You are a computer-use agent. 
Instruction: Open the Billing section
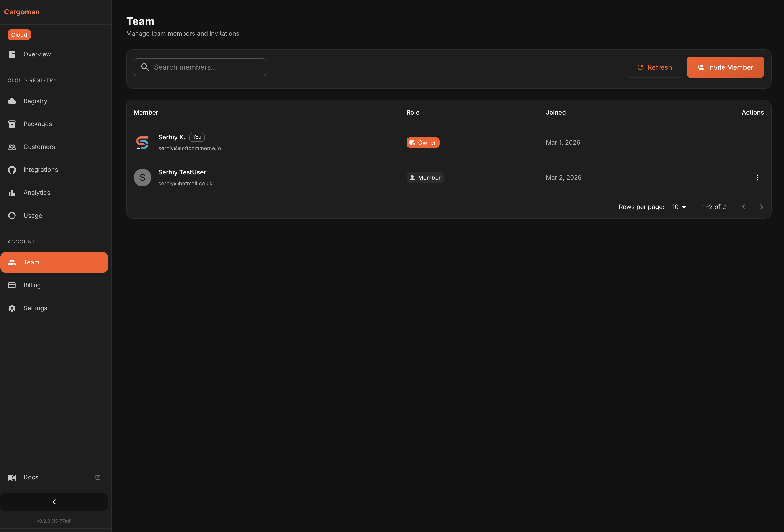[x=32, y=285]
